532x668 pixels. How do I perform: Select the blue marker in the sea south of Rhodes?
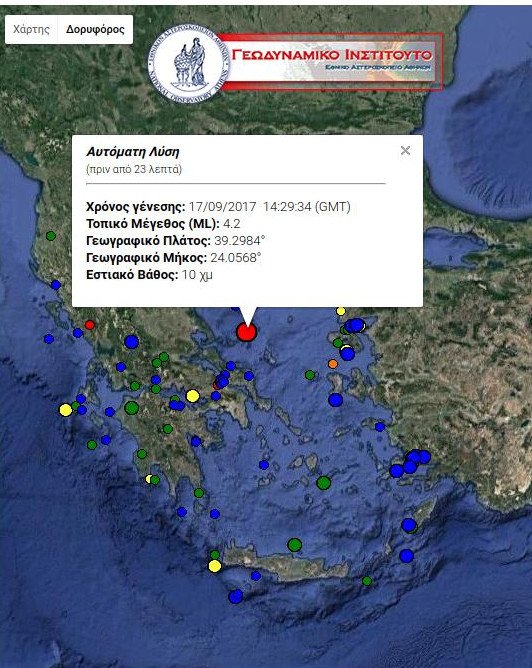pyautogui.click(x=406, y=556)
